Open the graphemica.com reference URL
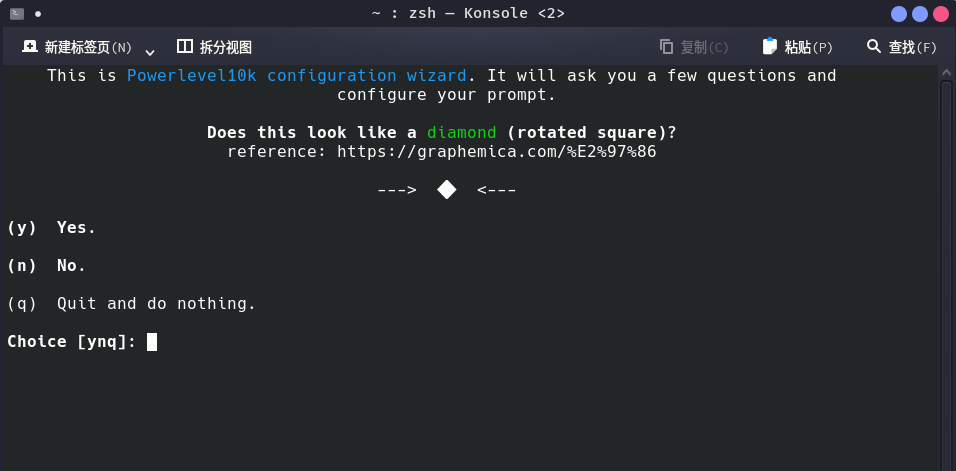 click(x=496, y=152)
